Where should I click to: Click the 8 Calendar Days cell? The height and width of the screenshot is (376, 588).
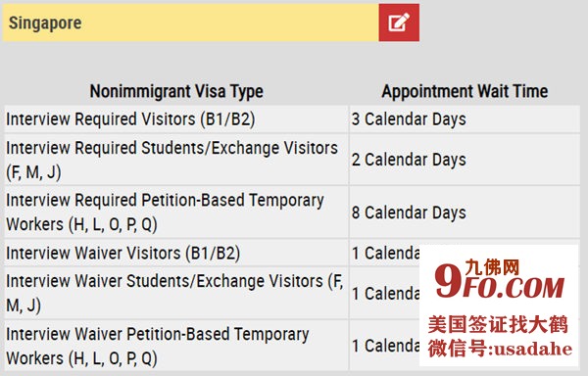pyautogui.click(x=465, y=212)
